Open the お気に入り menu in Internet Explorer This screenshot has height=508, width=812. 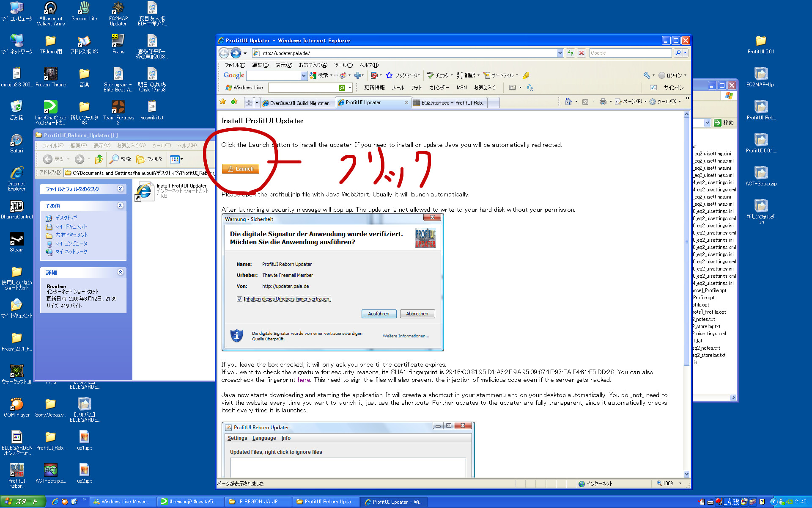[x=313, y=65]
